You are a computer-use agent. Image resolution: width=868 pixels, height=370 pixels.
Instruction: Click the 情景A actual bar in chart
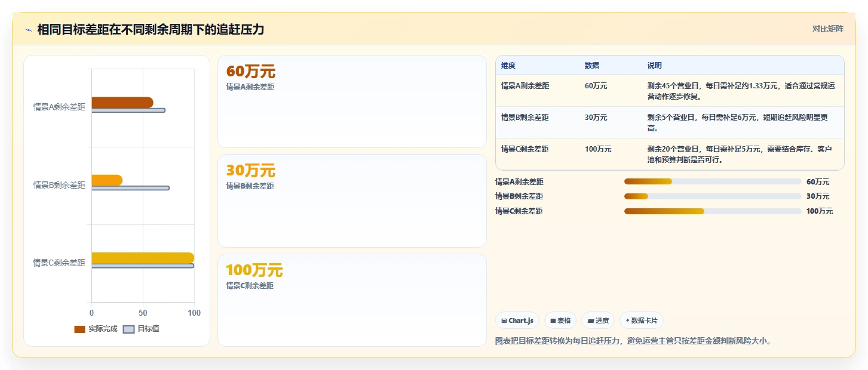coord(122,102)
